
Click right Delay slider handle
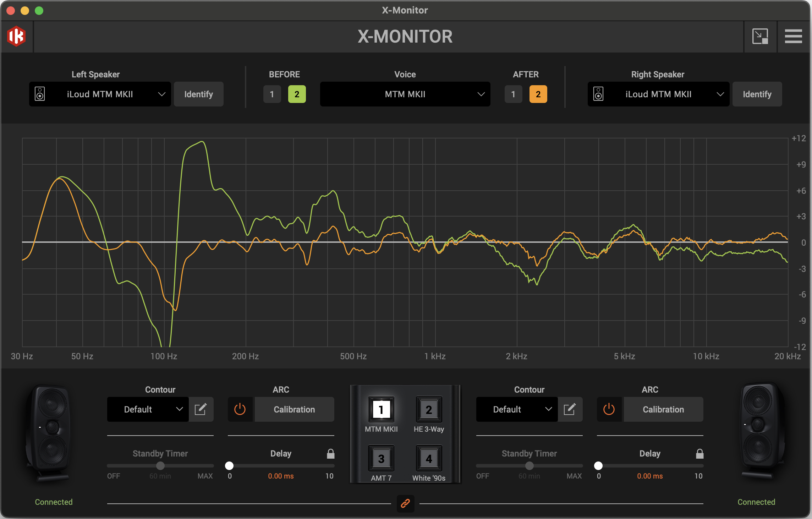tap(598, 465)
